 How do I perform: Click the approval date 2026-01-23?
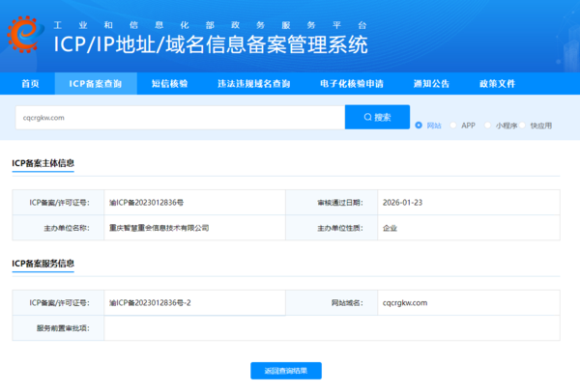pyautogui.click(x=402, y=203)
